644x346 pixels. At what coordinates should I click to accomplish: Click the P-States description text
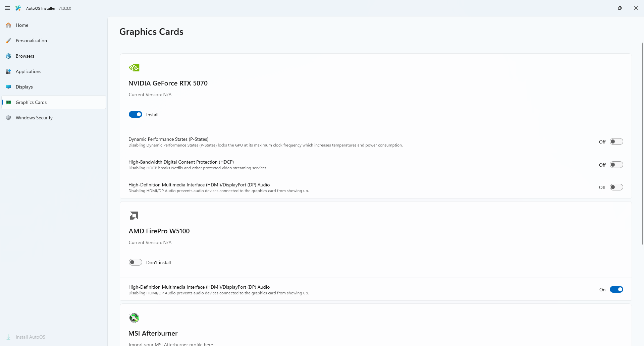pos(265,145)
